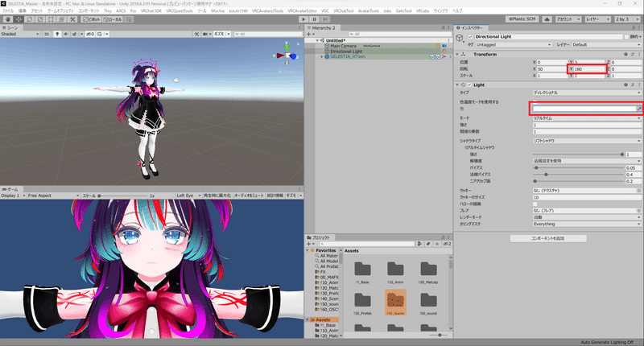The width and height of the screenshot is (644, 346).
Task: Select the Rotate tool in the toolbar
Action: click(30, 19)
